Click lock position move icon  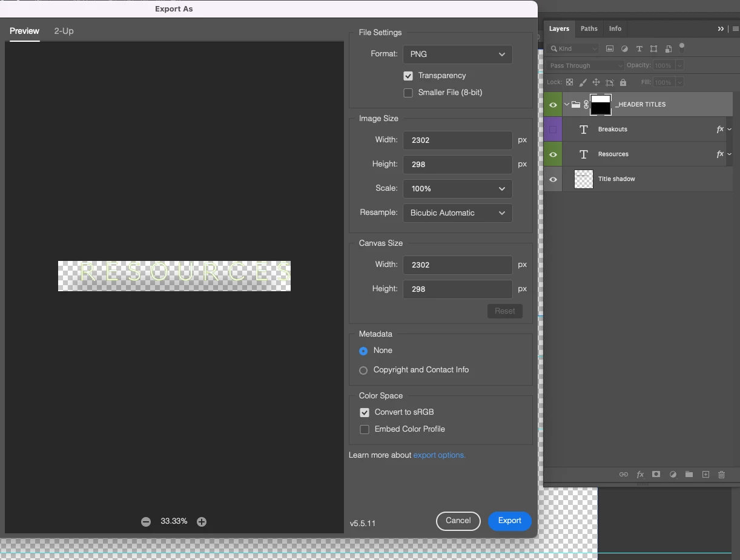pyautogui.click(x=596, y=82)
